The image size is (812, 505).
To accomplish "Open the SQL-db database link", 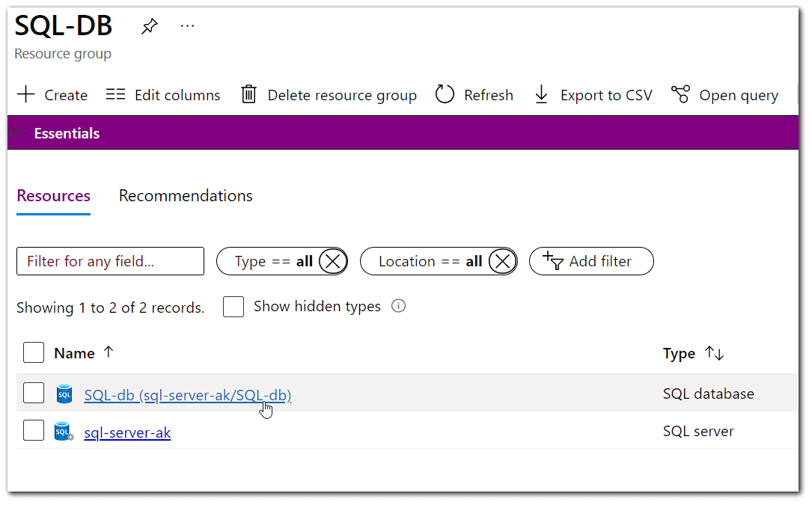I will coord(187,394).
